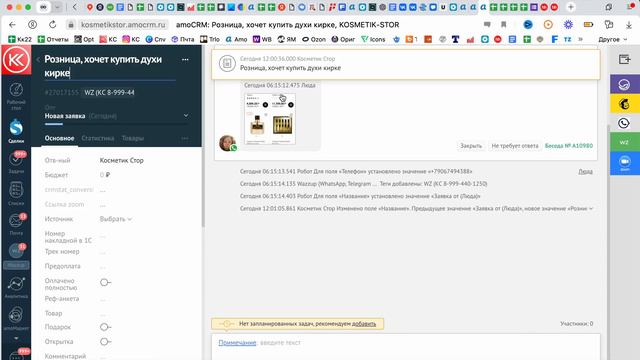Open Рабочий стол dashboard in sidebar
The image size is (640, 360).
[x=16, y=96]
